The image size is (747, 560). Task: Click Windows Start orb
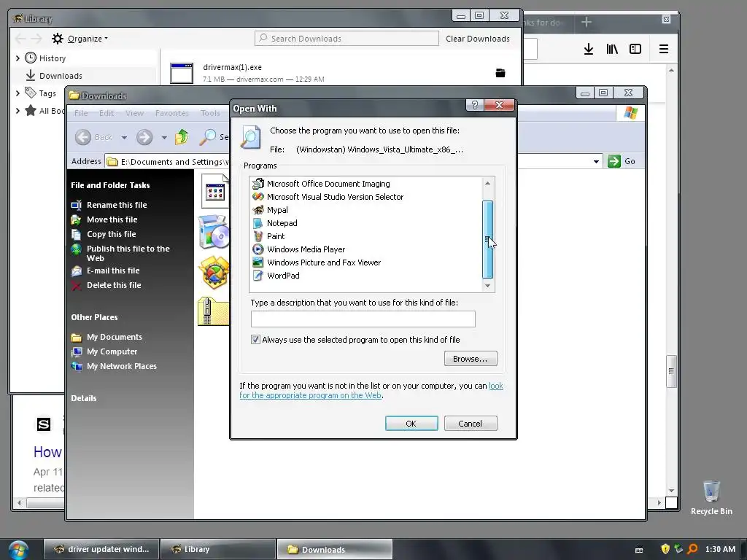point(18,550)
